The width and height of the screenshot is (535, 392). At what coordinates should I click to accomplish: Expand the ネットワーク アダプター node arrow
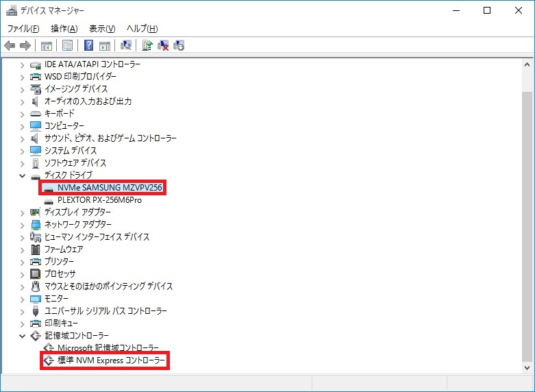click(22, 225)
